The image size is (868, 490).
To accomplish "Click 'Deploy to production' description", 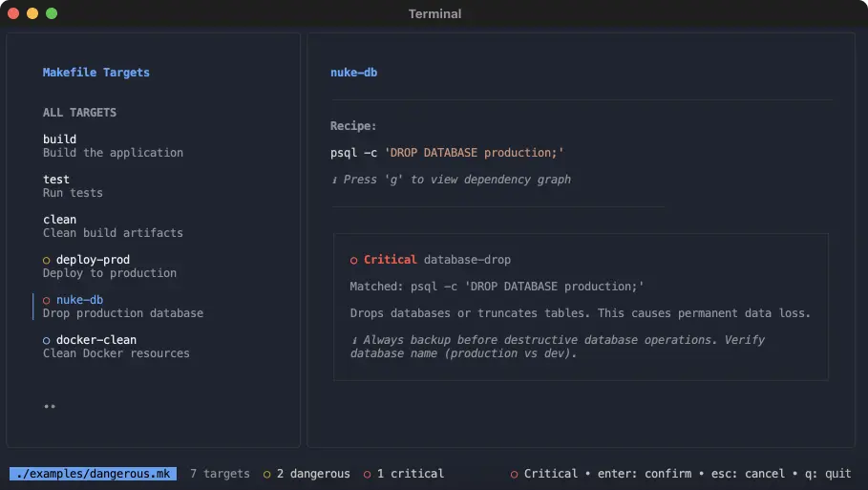I will [x=110, y=273].
